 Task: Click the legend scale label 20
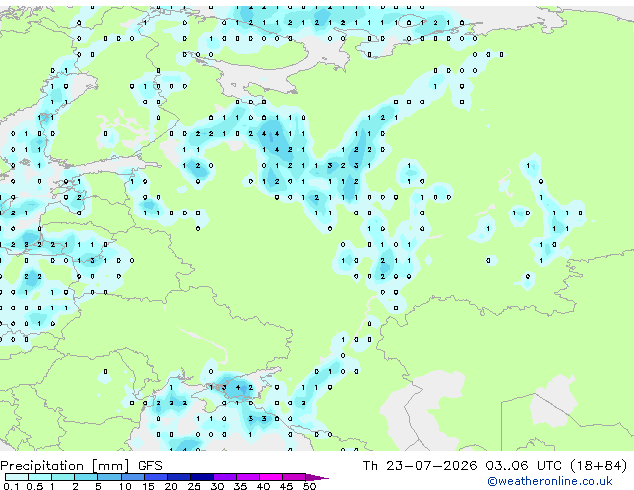[x=171, y=486]
